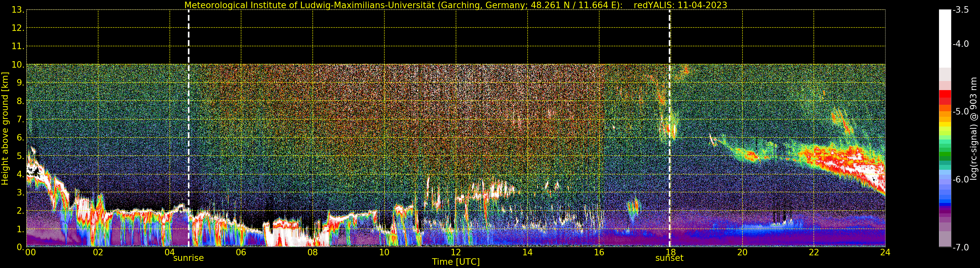This screenshot has height=268, width=980.
Task: Click the 08 tick on the time axis
Action: click(313, 252)
